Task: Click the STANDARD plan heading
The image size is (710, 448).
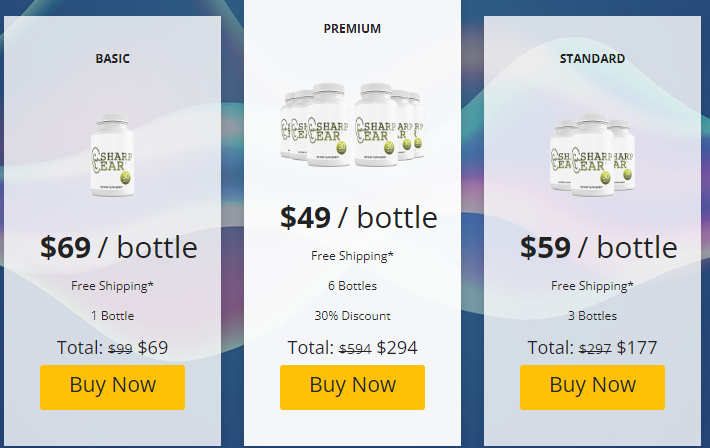Action: (592, 58)
